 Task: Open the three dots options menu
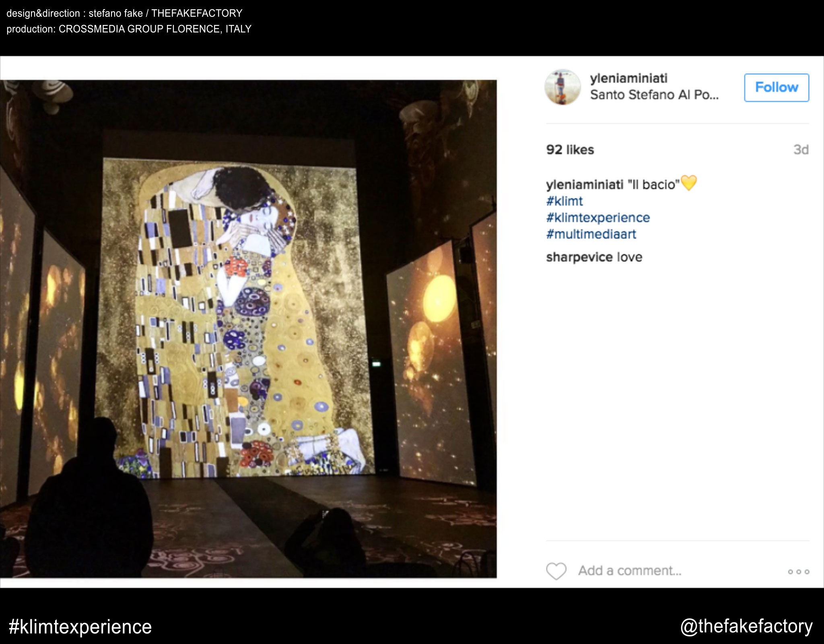point(798,572)
